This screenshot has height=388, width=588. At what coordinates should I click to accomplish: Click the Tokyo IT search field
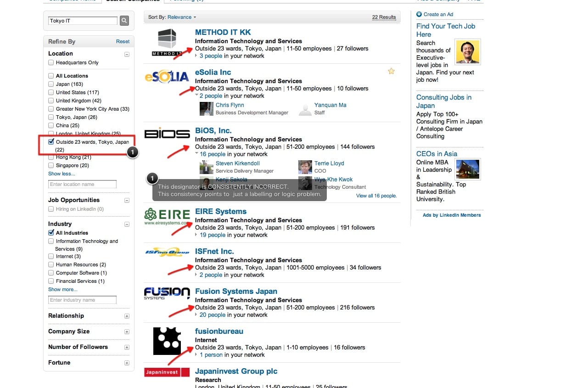click(83, 21)
